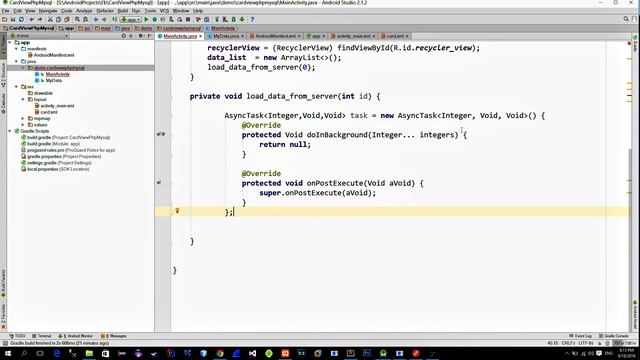The image size is (640, 360).
Task: Click the java breadcrumb in navigation bar
Action: [x=122, y=28]
